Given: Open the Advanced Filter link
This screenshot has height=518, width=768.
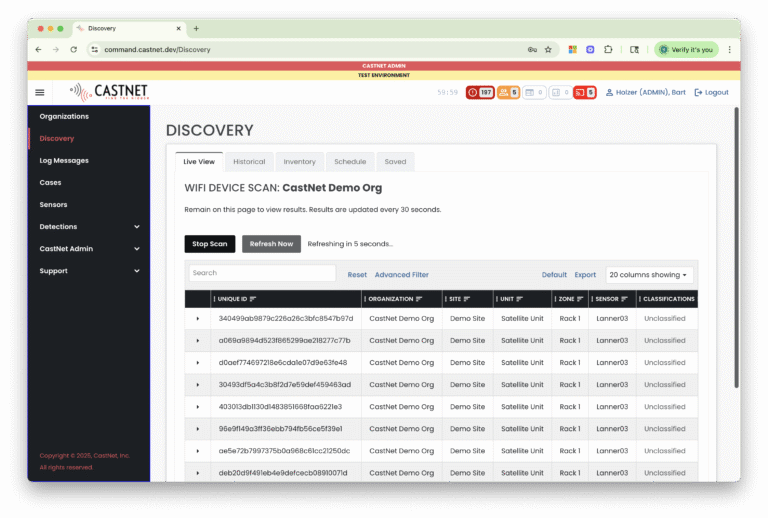Looking at the screenshot, I should pyautogui.click(x=402, y=275).
